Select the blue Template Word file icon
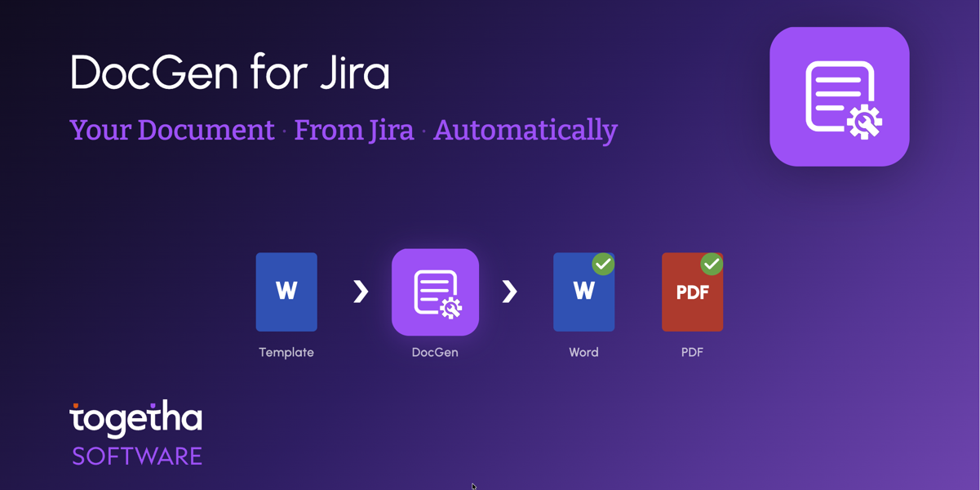The image size is (980, 490). (x=286, y=292)
